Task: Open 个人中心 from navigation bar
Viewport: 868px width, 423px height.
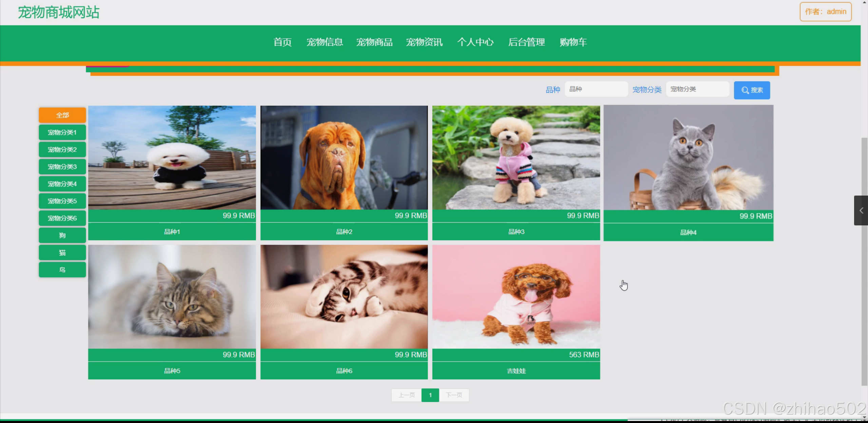Action: pos(475,42)
